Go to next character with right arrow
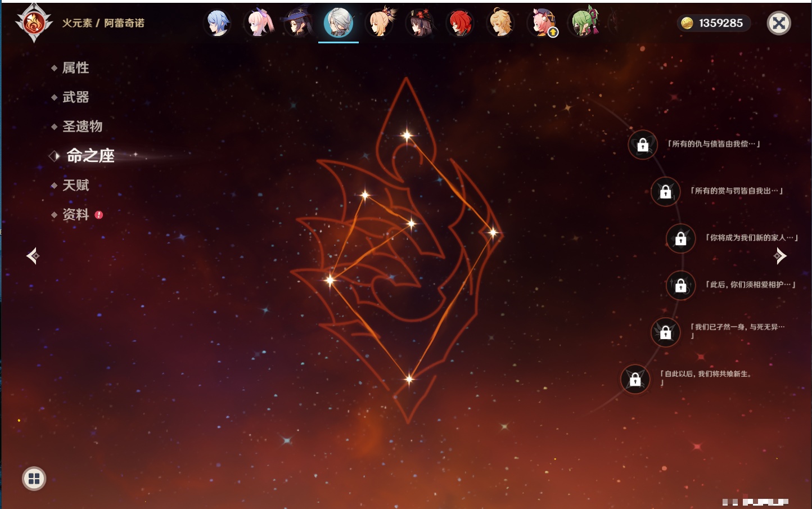 (780, 256)
